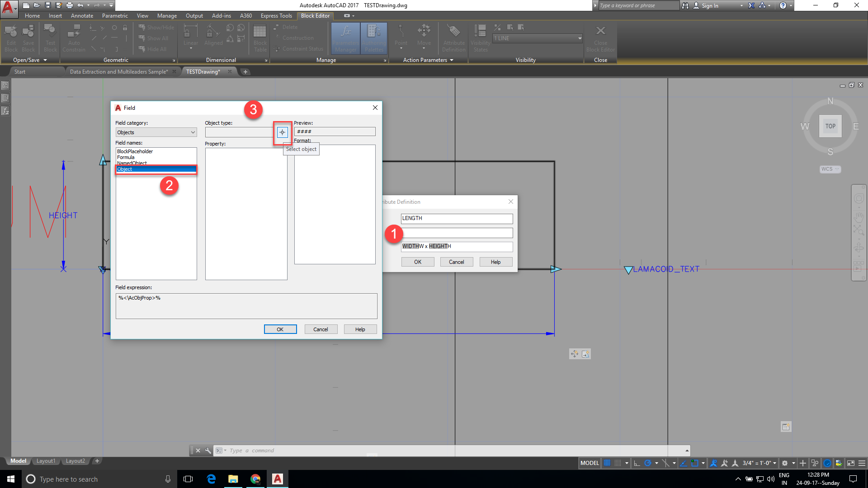This screenshot has width=868, height=488.
Task: Toggle drawing grid display in status bar
Action: (607, 463)
